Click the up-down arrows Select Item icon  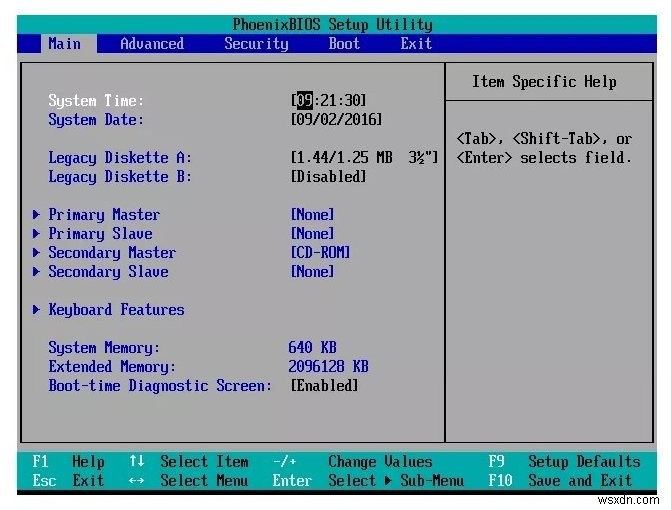click(x=137, y=461)
